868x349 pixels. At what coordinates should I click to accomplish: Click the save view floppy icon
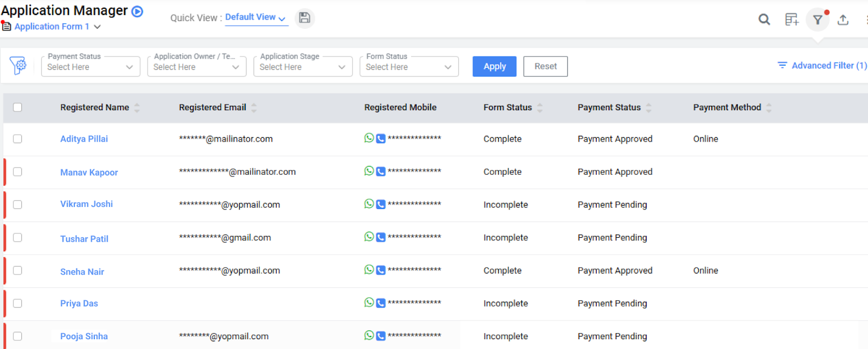tap(304, 18)
